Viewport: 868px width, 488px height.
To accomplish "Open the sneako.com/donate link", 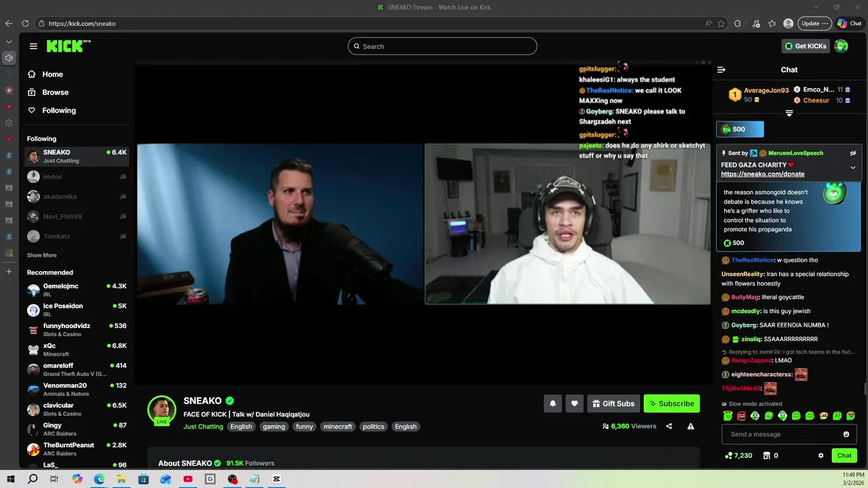I will (x=763, y=174).
